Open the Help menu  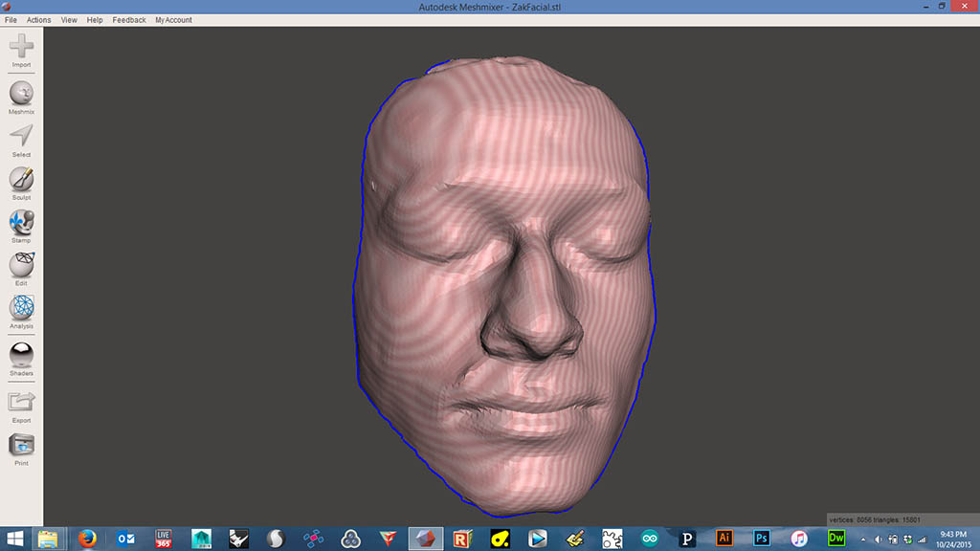tap(95, 20)
